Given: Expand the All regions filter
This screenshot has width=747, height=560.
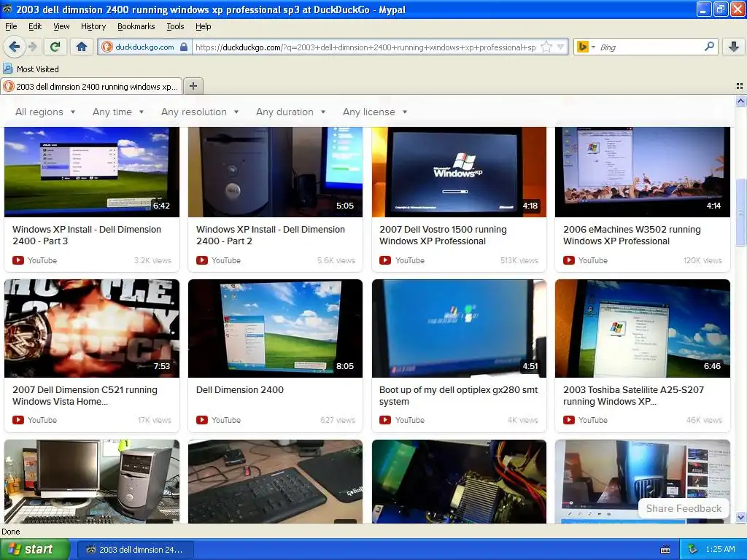Looking at the screenshot, I should 45,112.
